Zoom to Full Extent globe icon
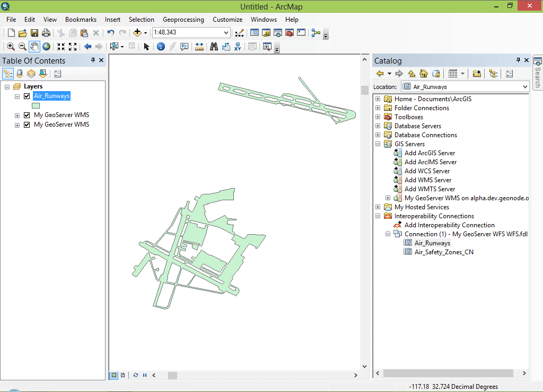 tap(47, 47)
